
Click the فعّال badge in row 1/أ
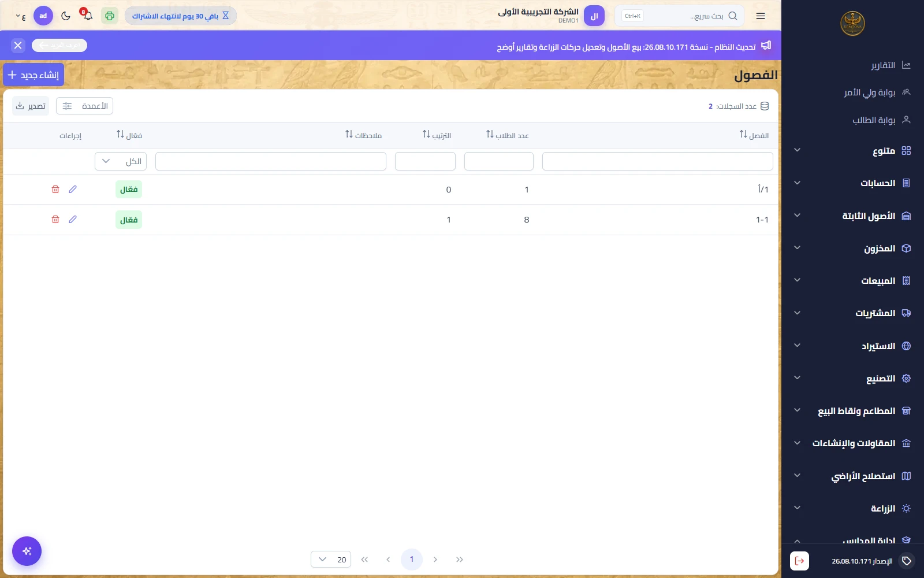click(129, 190)
